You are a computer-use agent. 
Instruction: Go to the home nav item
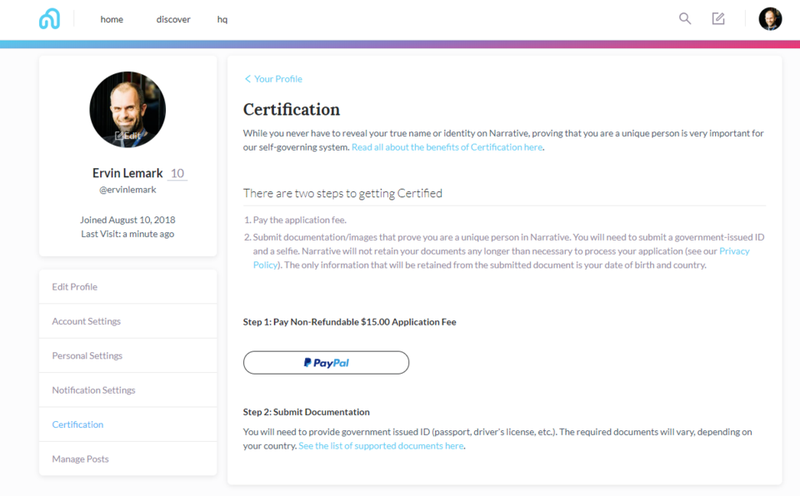click(x=112, y=19)
